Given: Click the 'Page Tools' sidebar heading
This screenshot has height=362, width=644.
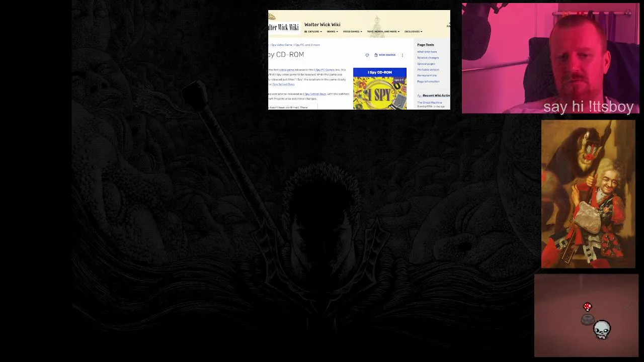Looking at the screenshot, I should point(425,45).
